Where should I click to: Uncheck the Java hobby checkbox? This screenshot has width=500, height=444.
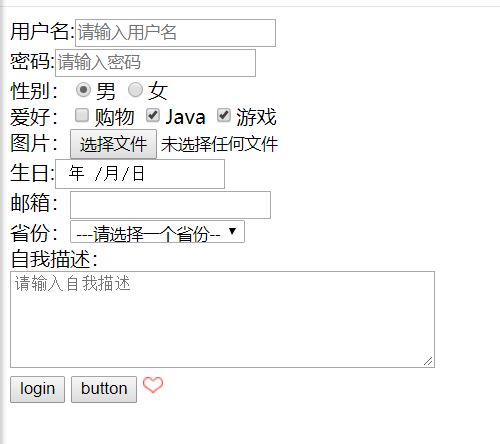click(x=153, y=115)
